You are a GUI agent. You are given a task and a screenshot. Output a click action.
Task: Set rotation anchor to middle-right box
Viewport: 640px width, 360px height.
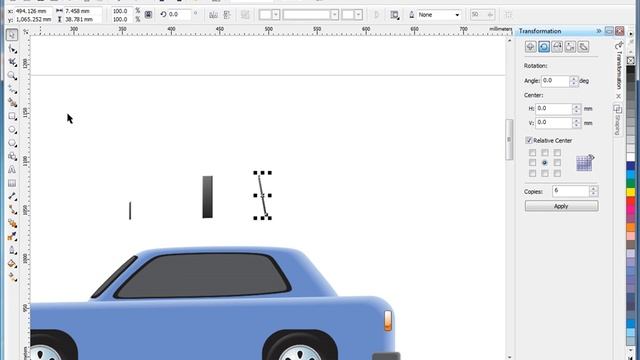click(557, 163)
